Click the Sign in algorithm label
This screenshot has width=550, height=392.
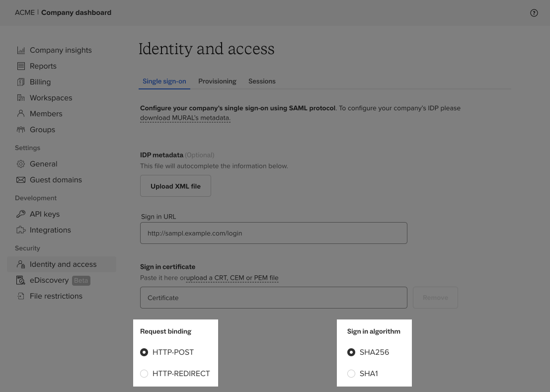(x=374, y=331)
